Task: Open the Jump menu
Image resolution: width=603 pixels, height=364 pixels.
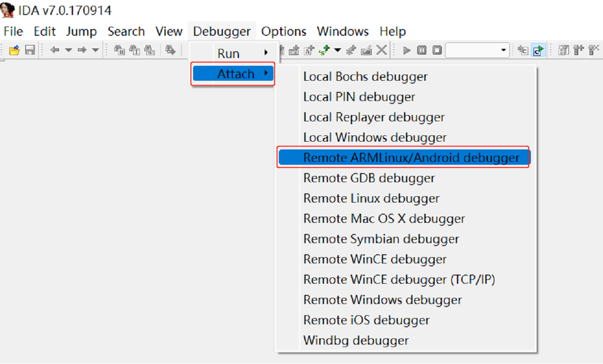Action: click(81, 31)
